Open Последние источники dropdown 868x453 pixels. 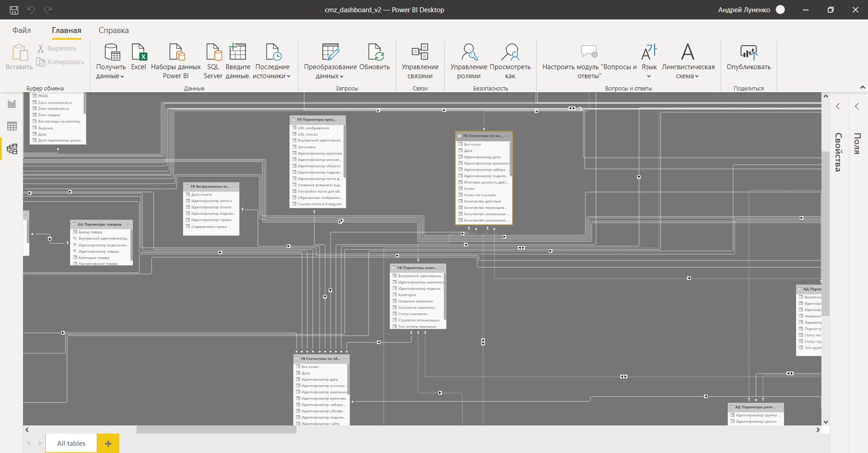click(x=272, y=61)
